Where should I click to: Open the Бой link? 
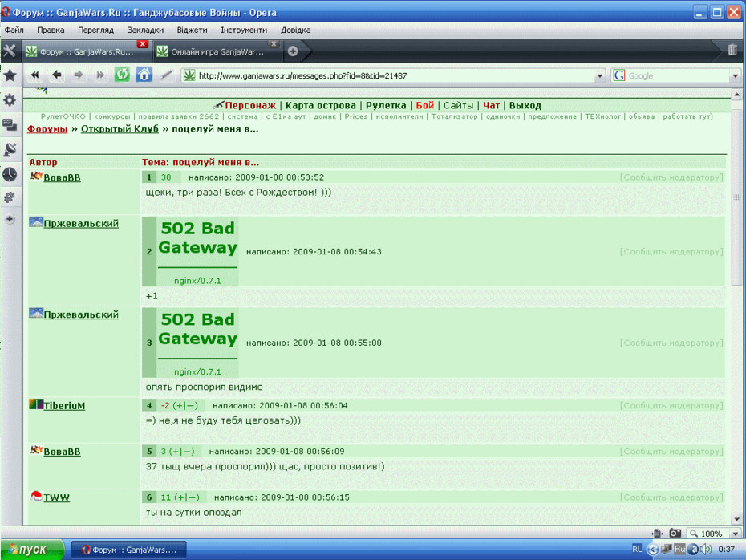pos(425,105)
